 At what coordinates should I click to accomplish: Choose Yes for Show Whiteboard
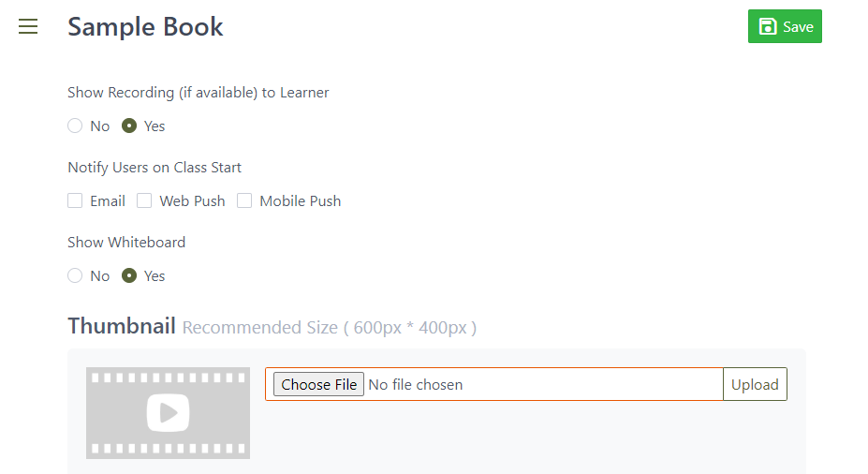point(130,276)
